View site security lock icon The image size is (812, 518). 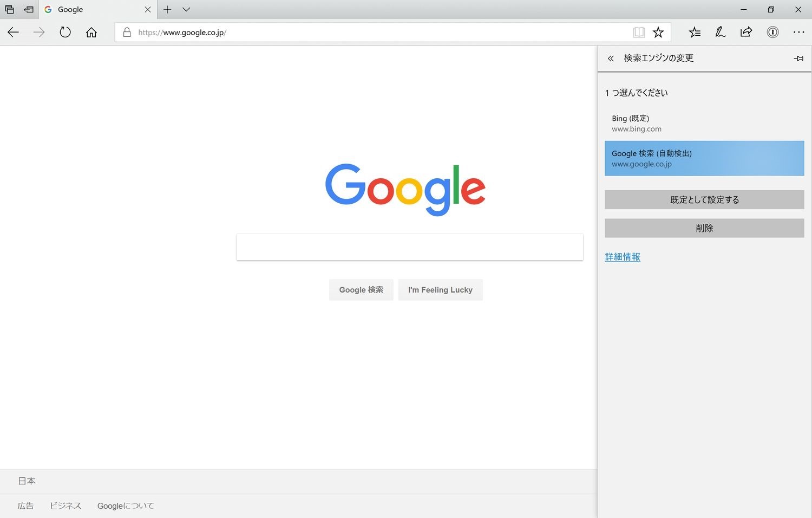point(127,33)
